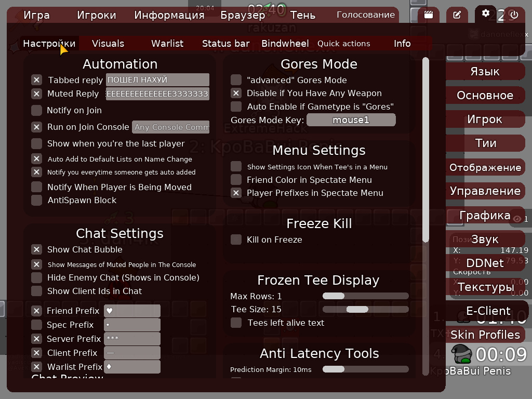Open the Голосование tab
This screenshot has height=399, width=532.
pos(366,15)
